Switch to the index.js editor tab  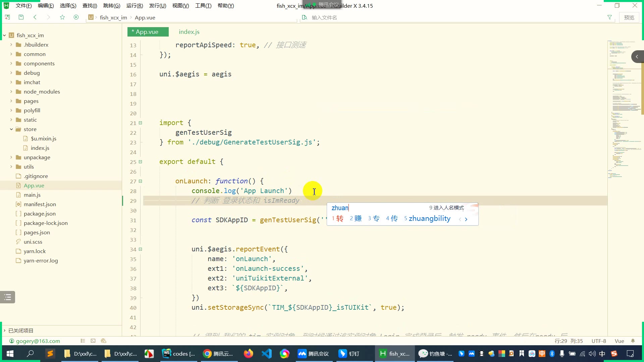coord(189,32)
